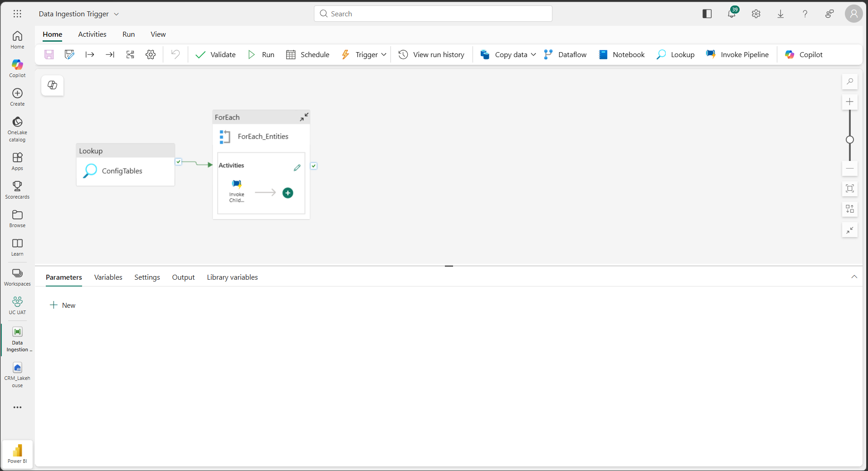
Task: Click the Save as icon with pencil
Action: point(69,54)
